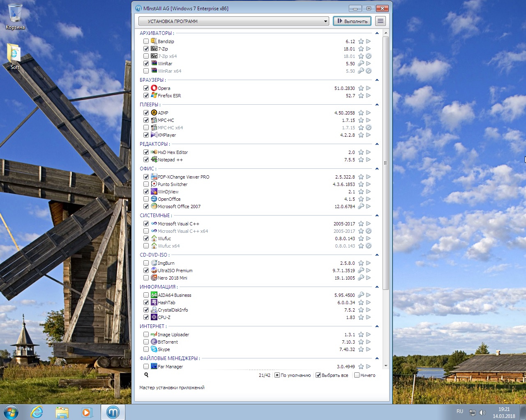Uncheck the CrystalDiskInfo checkbox

click(x=146, y=310)
